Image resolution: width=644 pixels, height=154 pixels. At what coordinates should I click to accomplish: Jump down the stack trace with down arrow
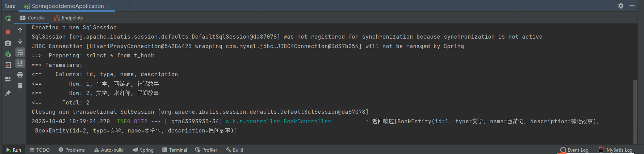click(20, 41)
